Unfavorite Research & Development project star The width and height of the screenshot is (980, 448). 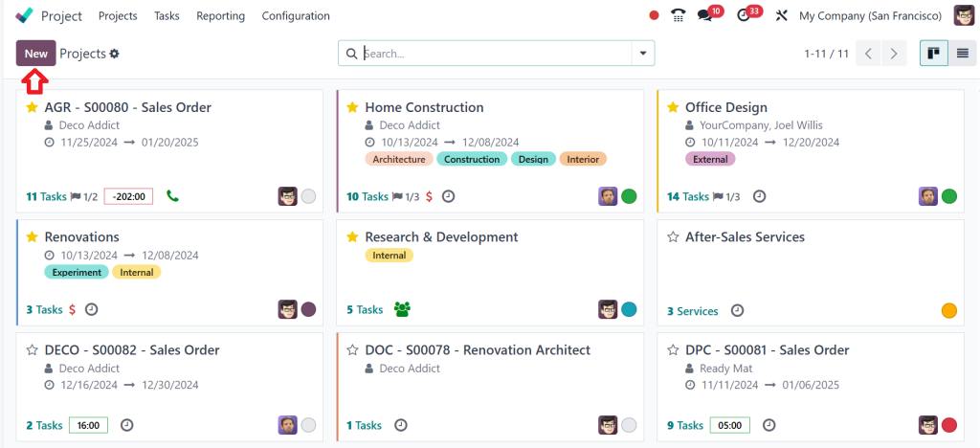(352, 236)
